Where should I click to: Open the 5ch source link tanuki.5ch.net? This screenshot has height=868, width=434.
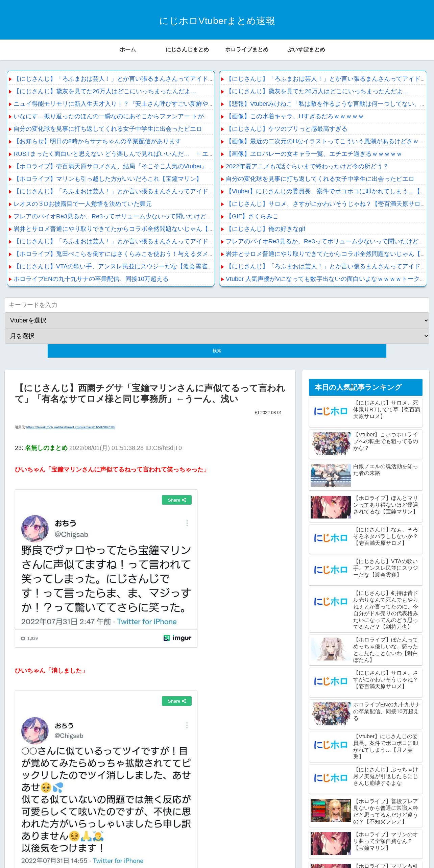71,427
